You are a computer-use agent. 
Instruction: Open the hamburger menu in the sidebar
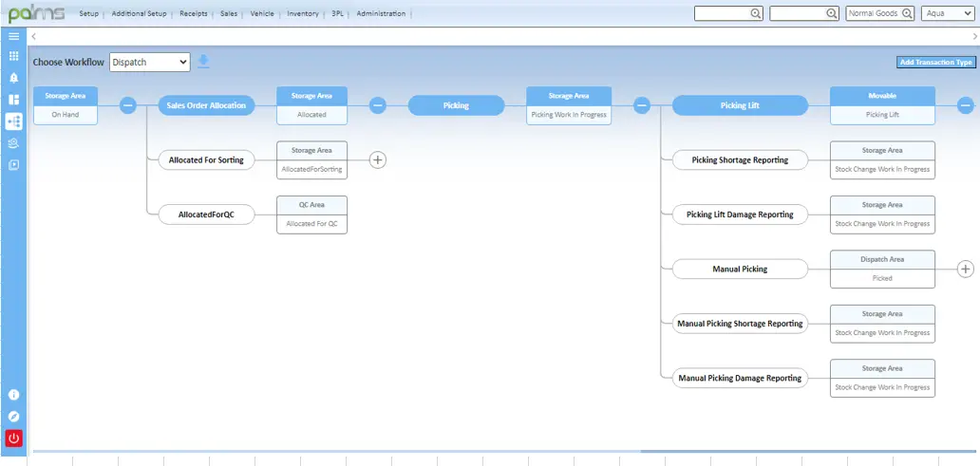point(13,35)
